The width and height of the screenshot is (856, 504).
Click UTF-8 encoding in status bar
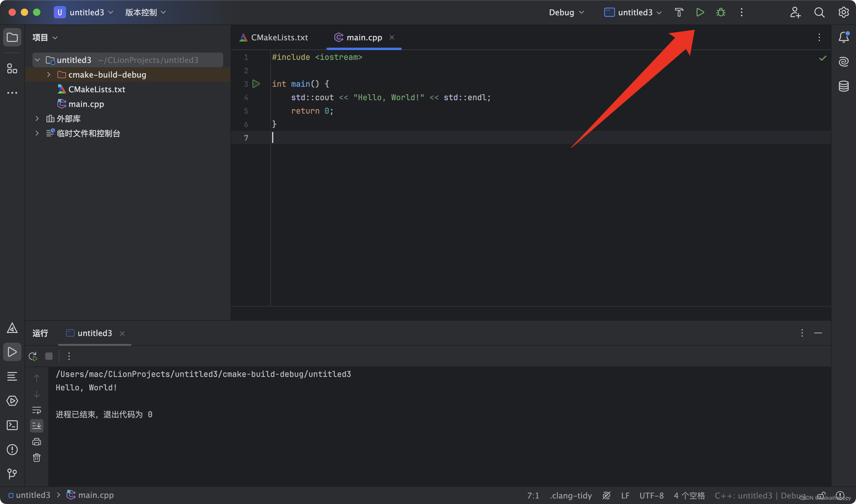651,495
